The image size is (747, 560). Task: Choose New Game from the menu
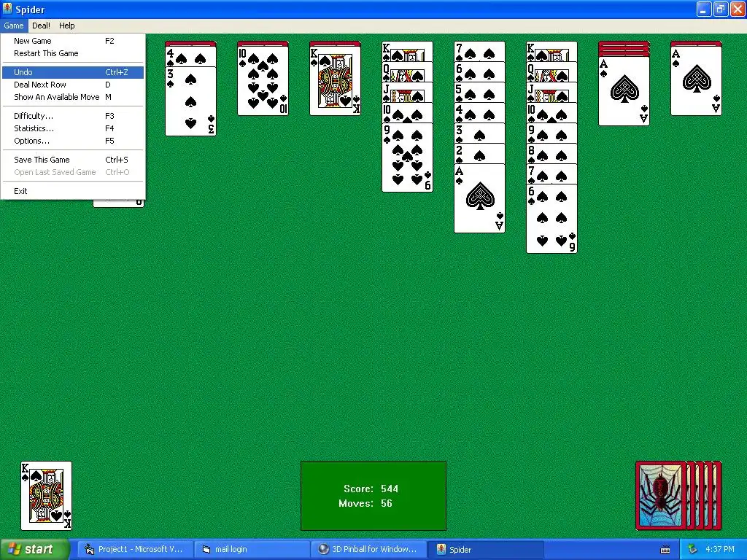(73, 41)
